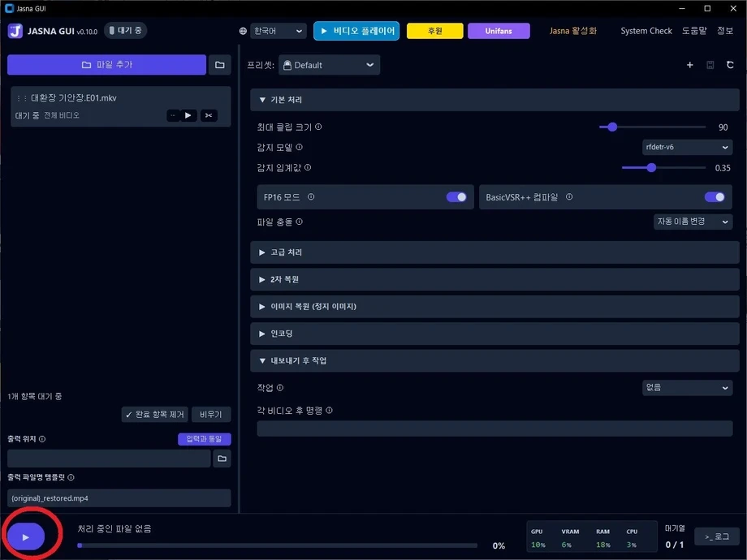The width and height of the screenshot is (747, 560).
Task: Expand the 인코딩 section
Action: (494, 334)
